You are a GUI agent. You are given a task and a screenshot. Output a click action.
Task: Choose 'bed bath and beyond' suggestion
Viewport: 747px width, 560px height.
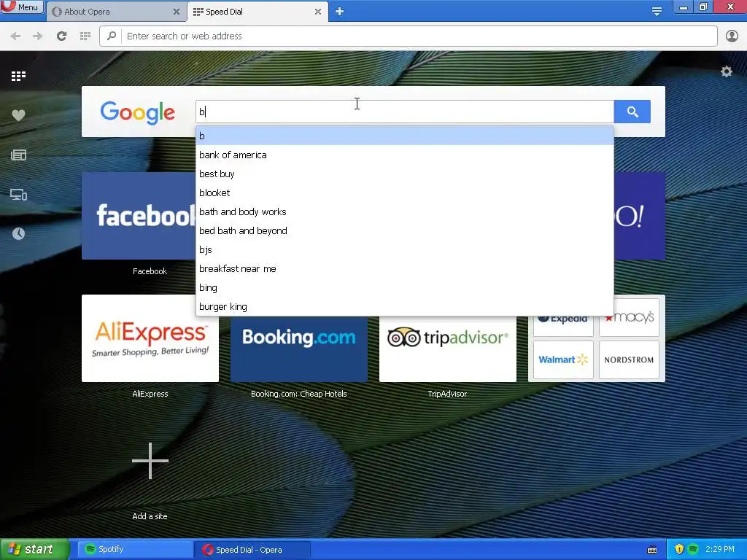click(404, 231)
